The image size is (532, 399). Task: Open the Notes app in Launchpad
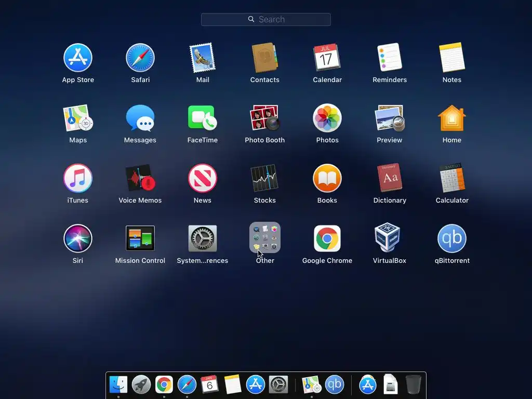pos(452,58)
